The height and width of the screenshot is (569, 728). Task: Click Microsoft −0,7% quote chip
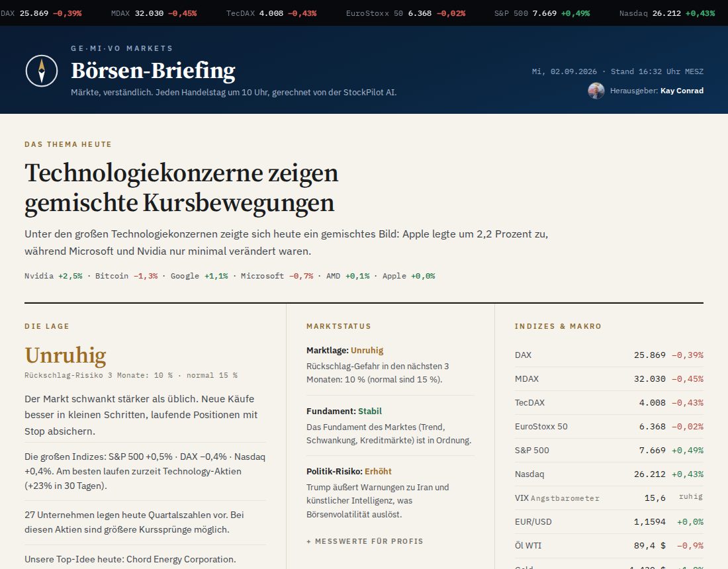[277, 276]
